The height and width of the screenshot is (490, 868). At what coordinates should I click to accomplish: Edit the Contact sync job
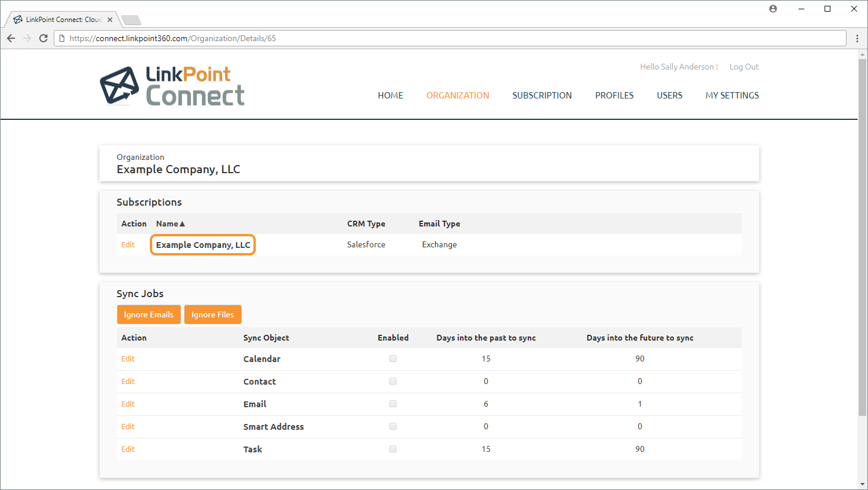tap(128, 381)
